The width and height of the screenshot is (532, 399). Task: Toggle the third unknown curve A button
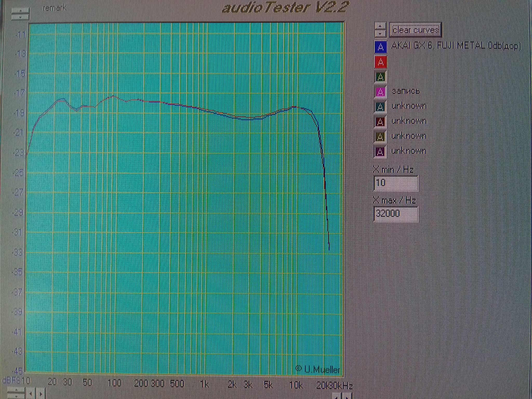point(380,136)
